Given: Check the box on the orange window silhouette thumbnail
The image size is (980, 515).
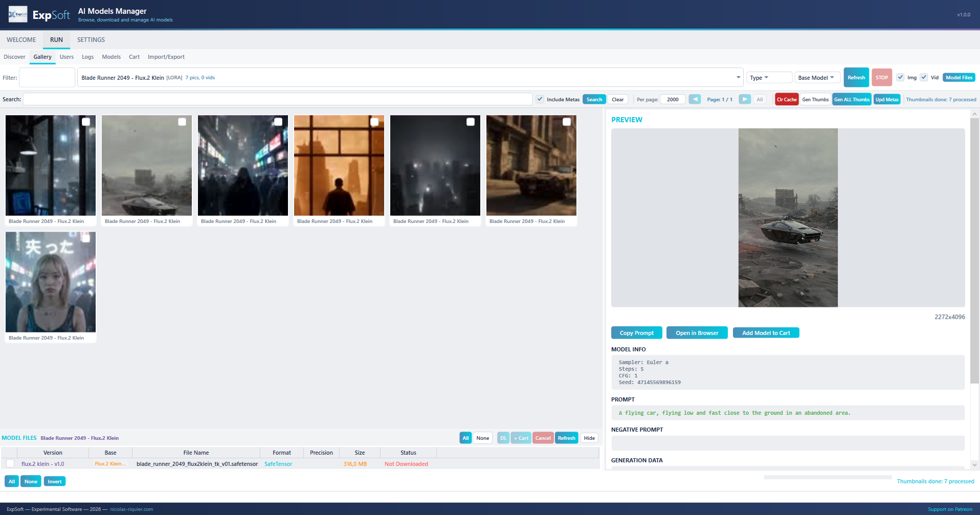Looking at the screenshot, I should click(x=374, y=122).
